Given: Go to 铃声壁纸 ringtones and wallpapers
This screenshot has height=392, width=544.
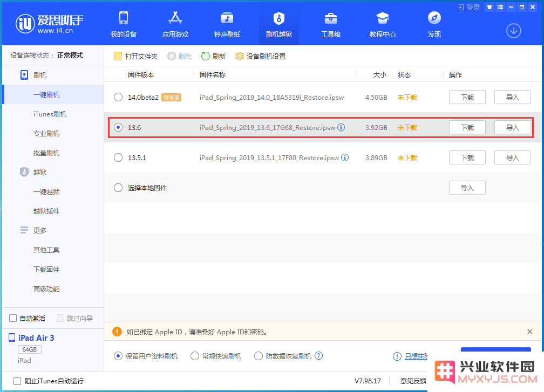Looking at the screenshot, I should coord(227,24).
